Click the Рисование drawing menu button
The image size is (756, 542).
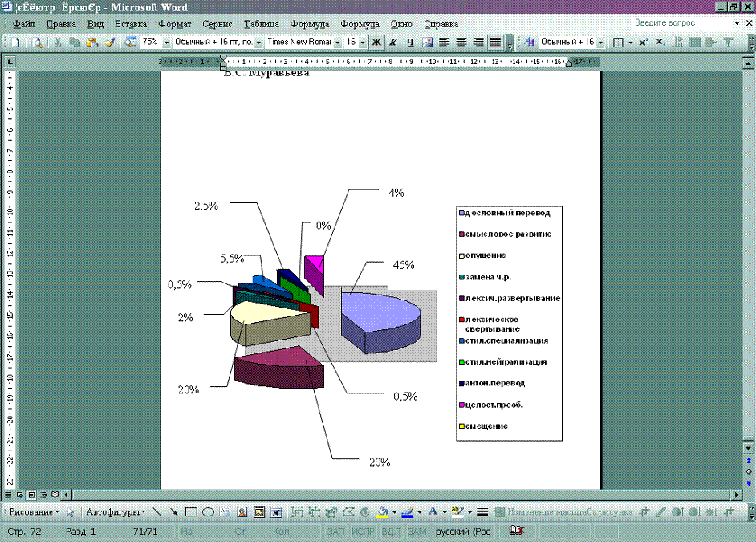pyautogui.click(x=34, y=511)
